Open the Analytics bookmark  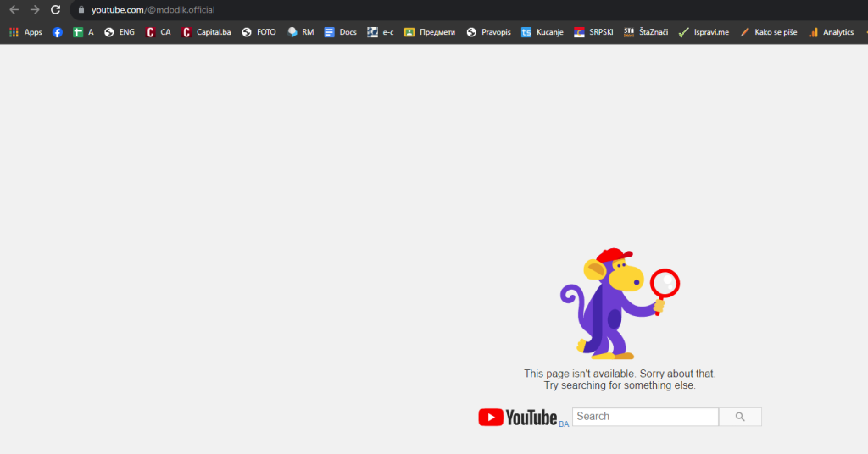[x=831, y=32]
